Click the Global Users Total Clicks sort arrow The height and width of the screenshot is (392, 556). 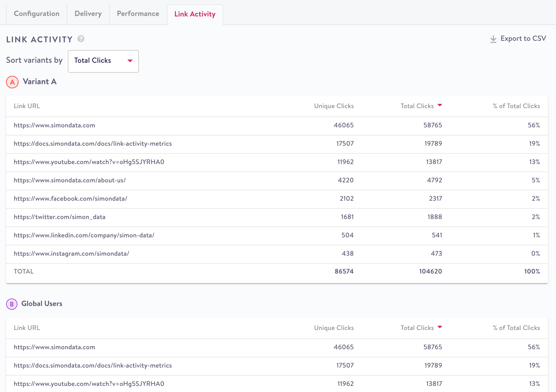pyautogui.click(x=440, y=327)
